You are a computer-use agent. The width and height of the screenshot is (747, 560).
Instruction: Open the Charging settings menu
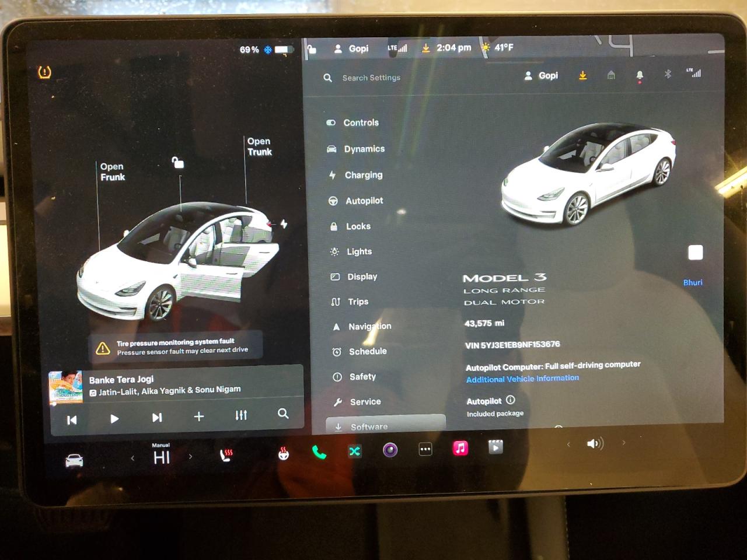click(355, 175)
